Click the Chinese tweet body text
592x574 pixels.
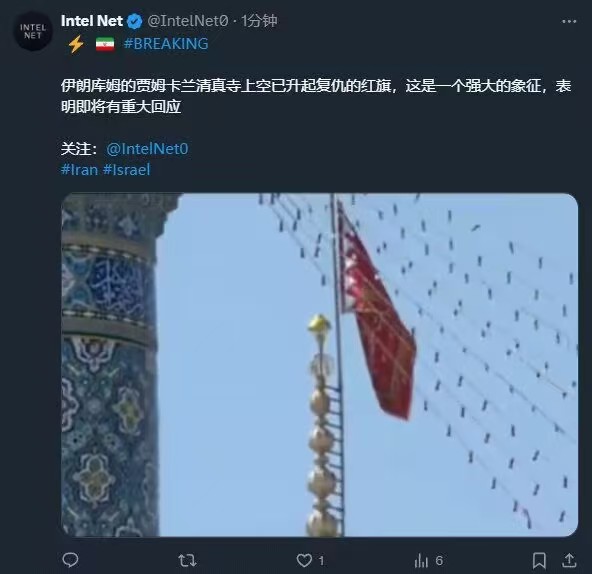(316, 96)
